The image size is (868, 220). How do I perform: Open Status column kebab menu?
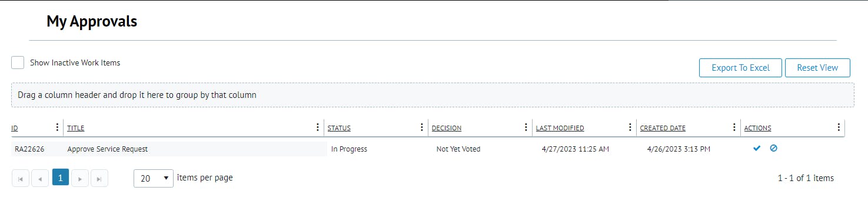(421, 127)
